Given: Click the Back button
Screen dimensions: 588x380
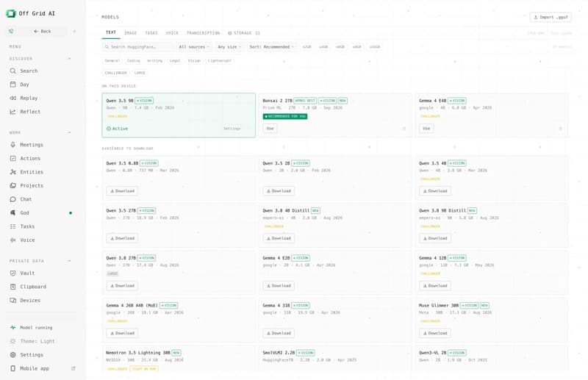Looking at the screenshot, I should (43, 31).
